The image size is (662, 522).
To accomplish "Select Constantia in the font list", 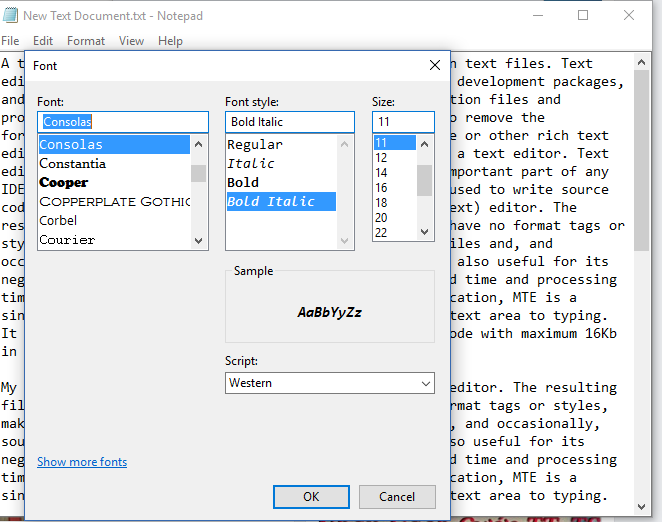I will tap(72, 163).
